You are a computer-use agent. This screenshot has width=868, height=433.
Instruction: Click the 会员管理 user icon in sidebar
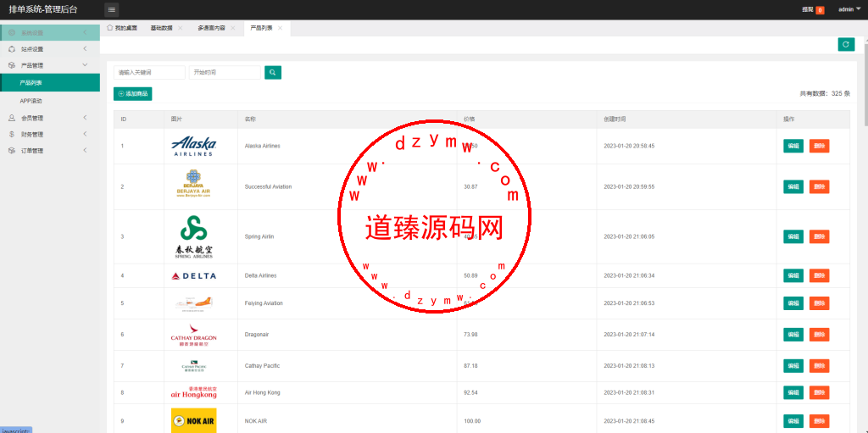click(12, 118)
